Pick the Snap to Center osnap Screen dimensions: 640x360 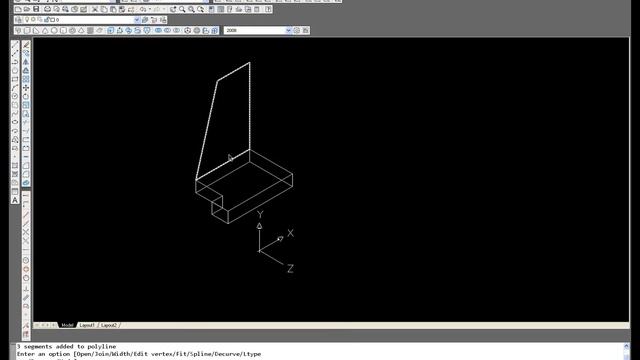coord(26,260)
